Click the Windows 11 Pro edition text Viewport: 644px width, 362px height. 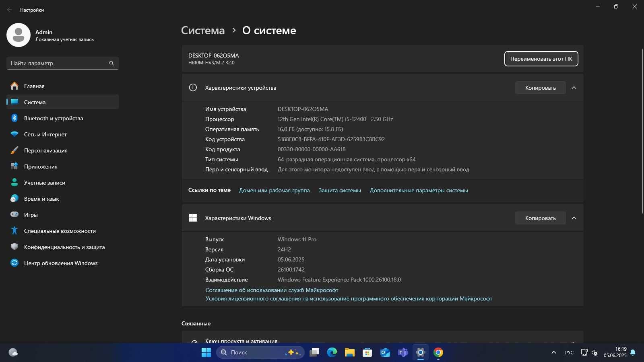[297, 239]
